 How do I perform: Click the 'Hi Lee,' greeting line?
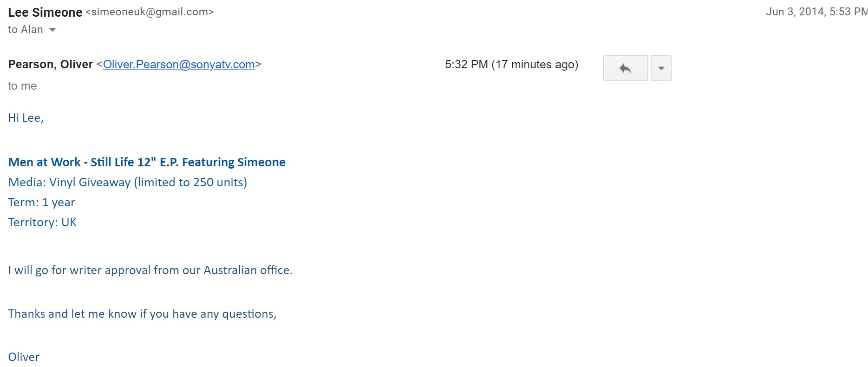[26, 118]
